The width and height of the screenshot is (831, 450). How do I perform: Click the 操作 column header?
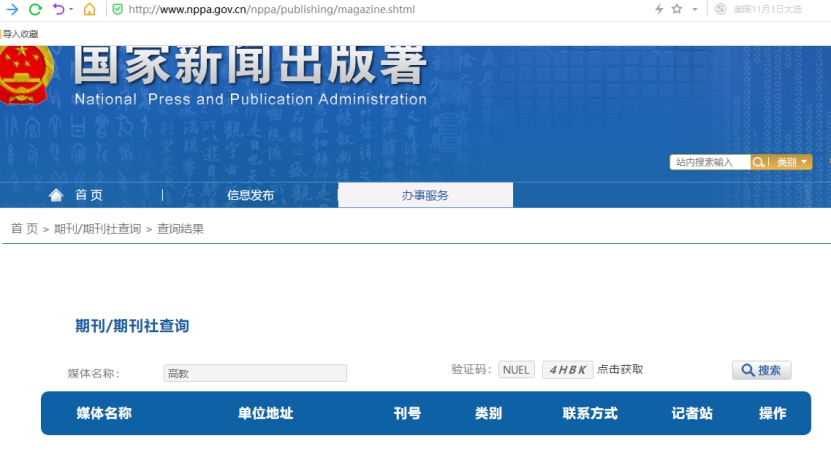coord(773,413)
